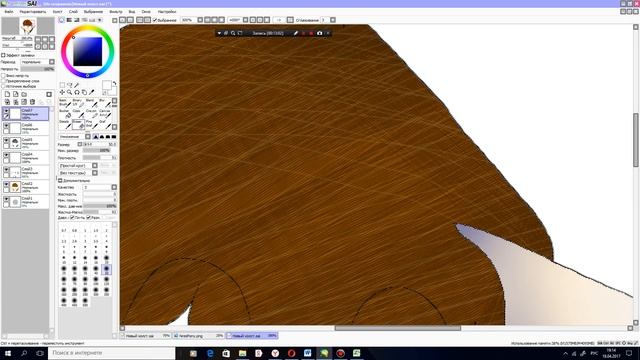Open the Windows Start menu
This screenshot has width=640, height=360.
tap(8, 353)
